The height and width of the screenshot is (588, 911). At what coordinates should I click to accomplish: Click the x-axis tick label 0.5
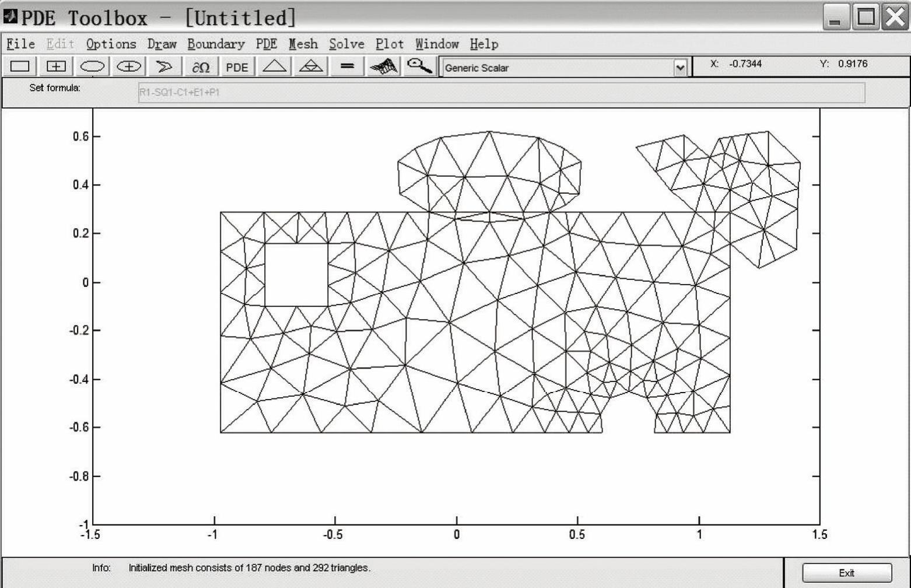pyautogui.click(x=577, y=535)
